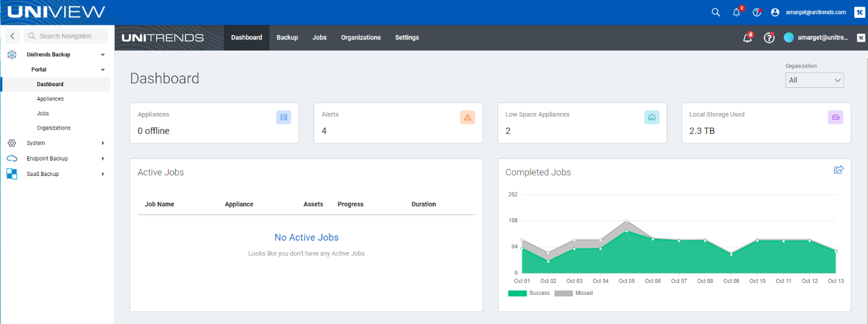This screenshot has height=324, width=868.
Task: Open Low Space Appliances card showing 2
Action: tap(582, 123)
